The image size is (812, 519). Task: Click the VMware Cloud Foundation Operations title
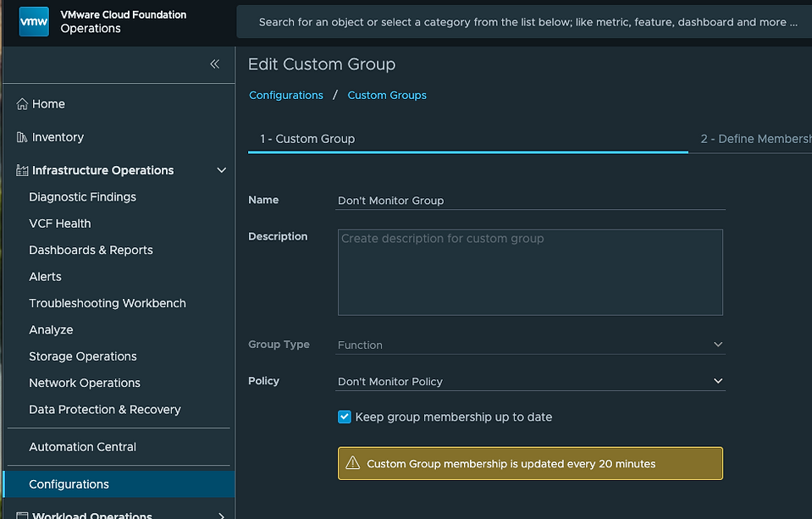[124, 22]
